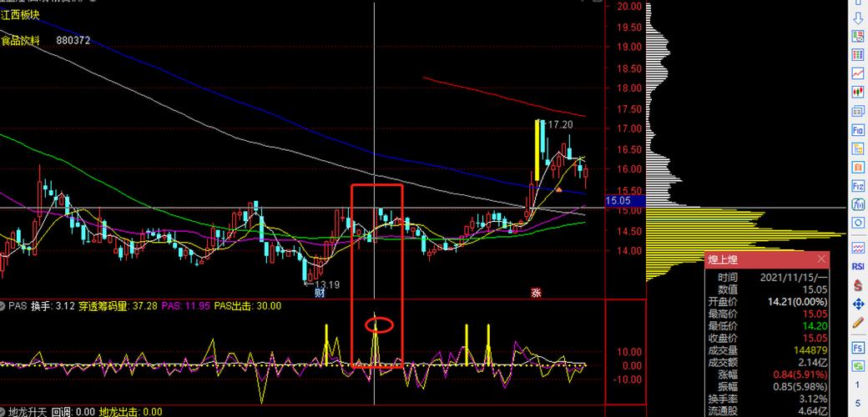This screenshot has height=417, width=868.
Task: Click the RSI indicator icon in the sidebar
Action: 858,267
